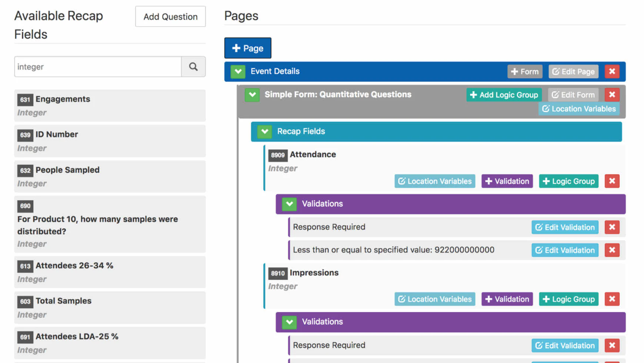Image resolution: width=644 pixels, height=363 pixels.
Task: Delete the Less than or equal validation
Action: point(612,250)
